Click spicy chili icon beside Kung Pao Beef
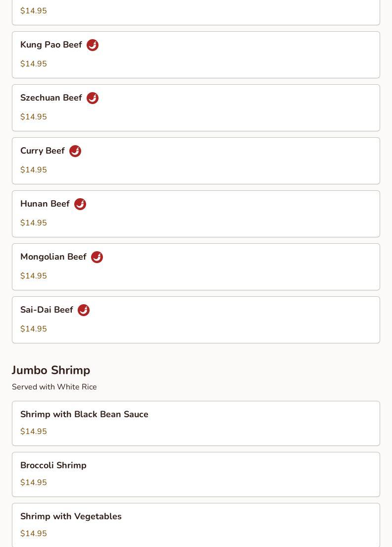Screen dimensions: 392x547 [x=93, y=45]
